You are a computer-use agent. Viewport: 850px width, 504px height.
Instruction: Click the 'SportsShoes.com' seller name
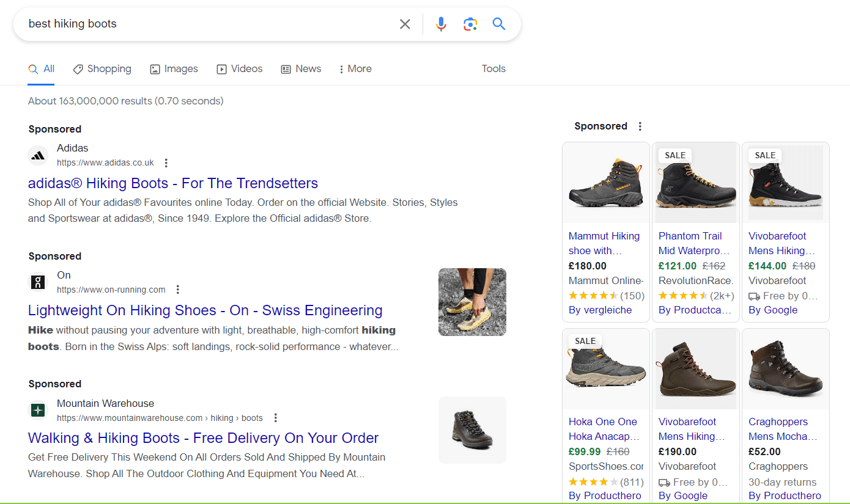coord(606,466)
